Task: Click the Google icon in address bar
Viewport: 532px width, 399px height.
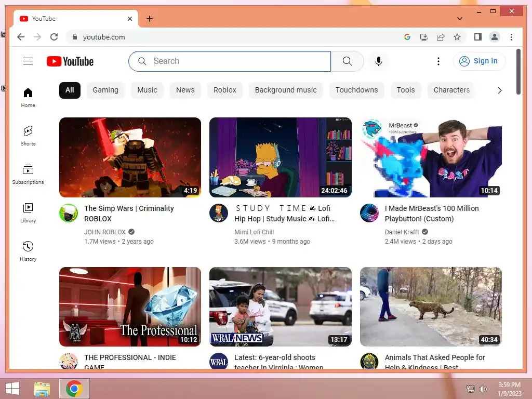Action: [x=407, y=37]
